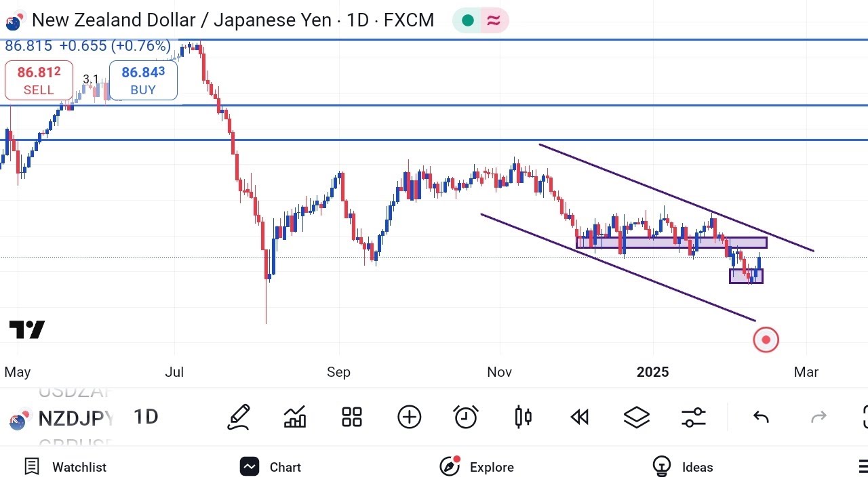Tap the add symbol plus icon
The height and width of the screenshot is (488, 868).
pyautogui.click(x=409, y=417)
